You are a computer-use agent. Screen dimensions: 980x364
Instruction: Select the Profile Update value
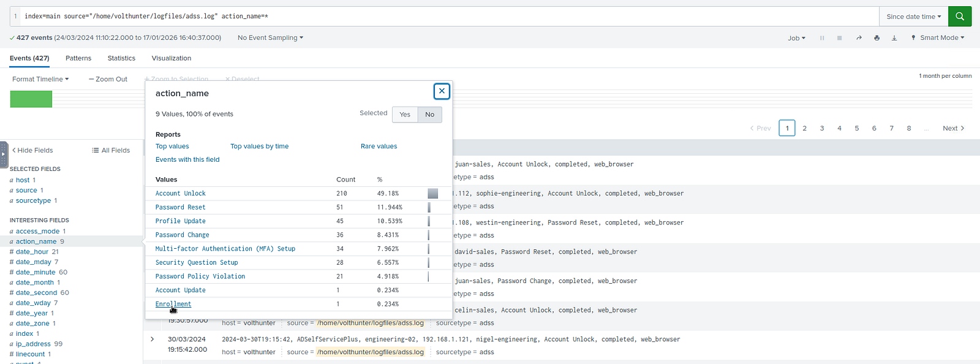[x=180, y=221]
